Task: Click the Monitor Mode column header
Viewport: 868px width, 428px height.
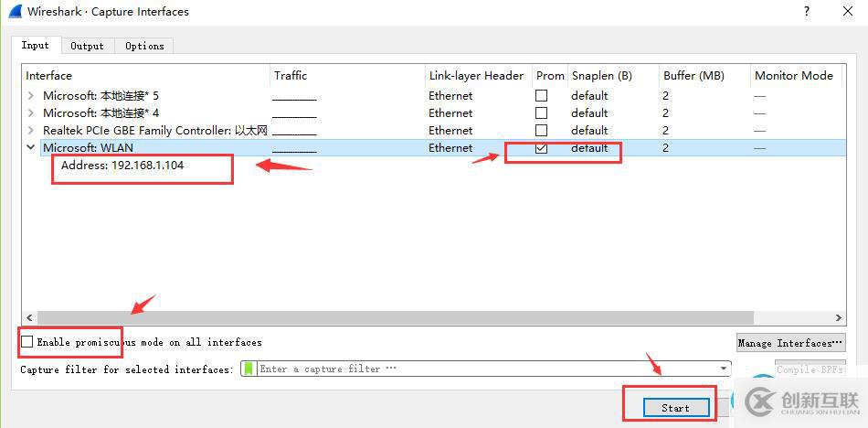Action: coord(797,76)
